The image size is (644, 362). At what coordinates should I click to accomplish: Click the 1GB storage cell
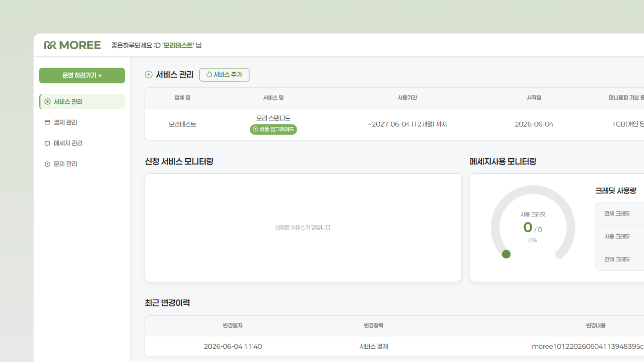[x=628, y=124]
